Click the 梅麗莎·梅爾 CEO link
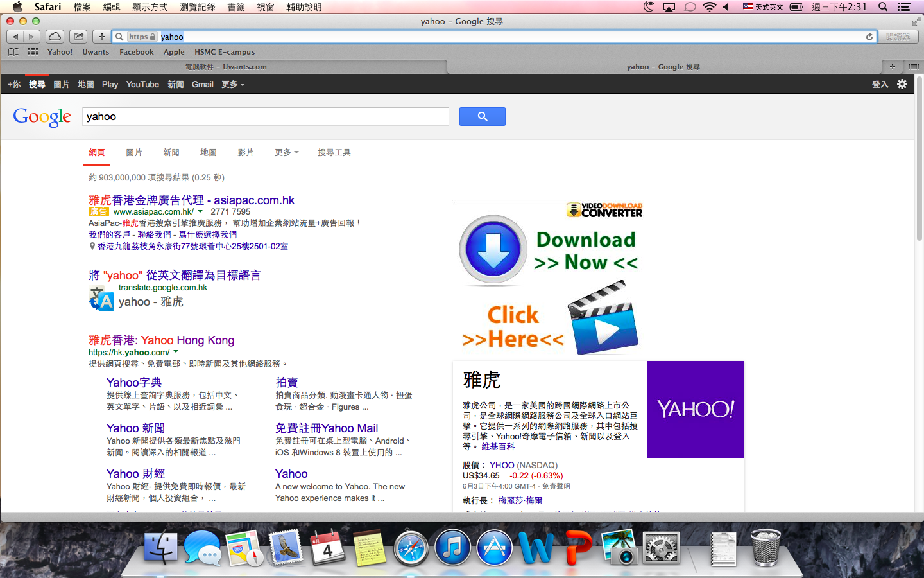Screen dimensions: 924x578 tap(520, 500)
